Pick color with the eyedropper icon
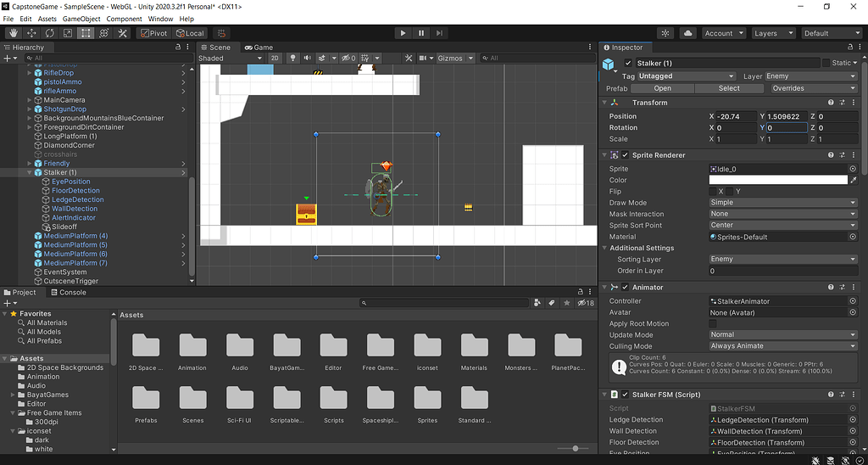Image resolution: width=868 pixels, height=465 pixels. coord(854,180)
